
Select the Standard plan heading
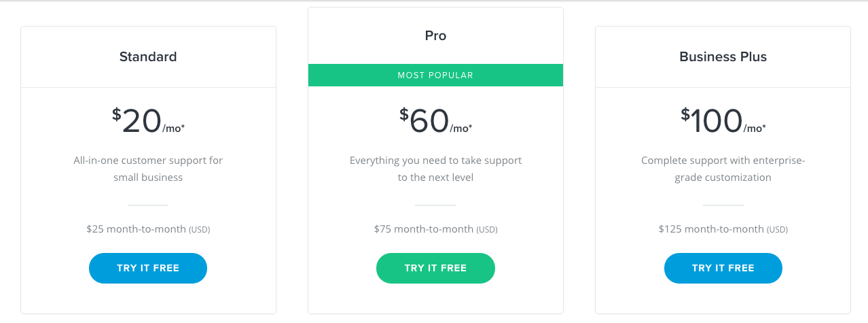[148, 57]
